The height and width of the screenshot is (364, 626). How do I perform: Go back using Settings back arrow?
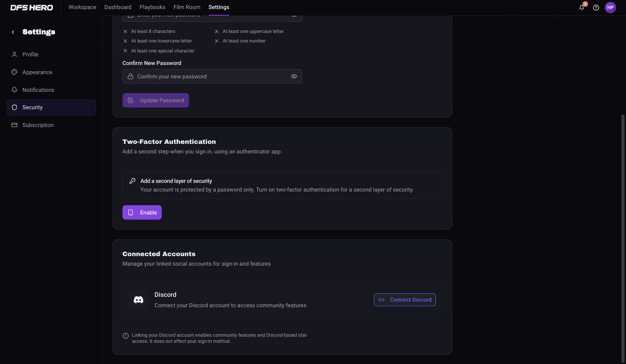[13, 32]
